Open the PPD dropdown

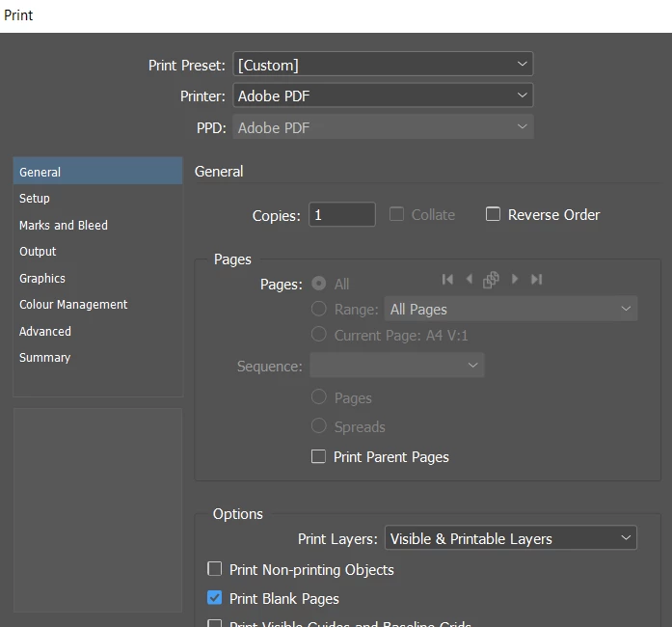coord(383,127)
